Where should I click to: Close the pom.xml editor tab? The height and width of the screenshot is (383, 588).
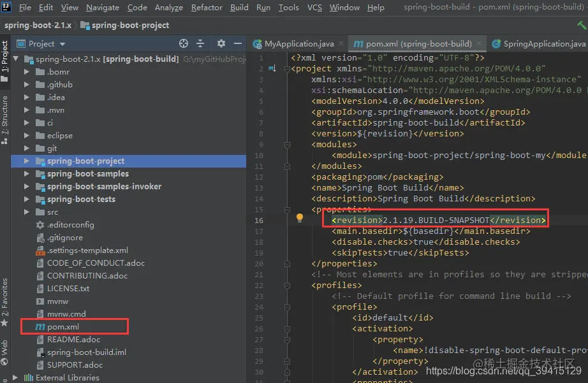click(x=479, y=43)
